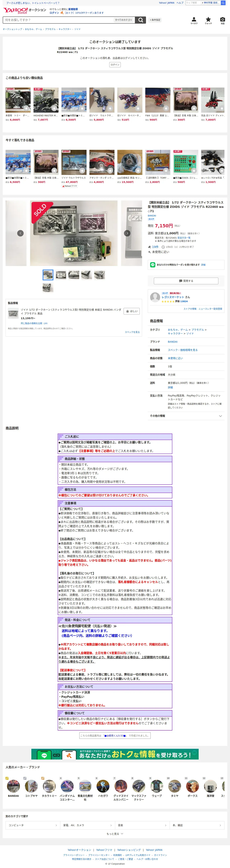Select second product thumbnail under main image

(61, 275)
